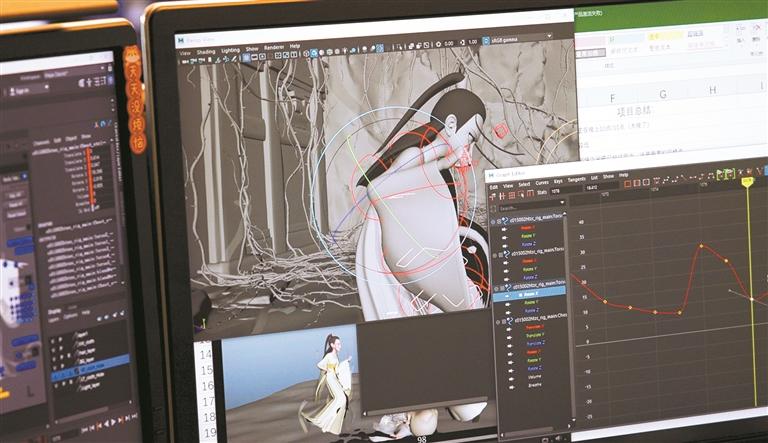Screen dimensions: 768x443
Task: Click the paint brush icon in viewport toolbar
Action: pos(234,58)
